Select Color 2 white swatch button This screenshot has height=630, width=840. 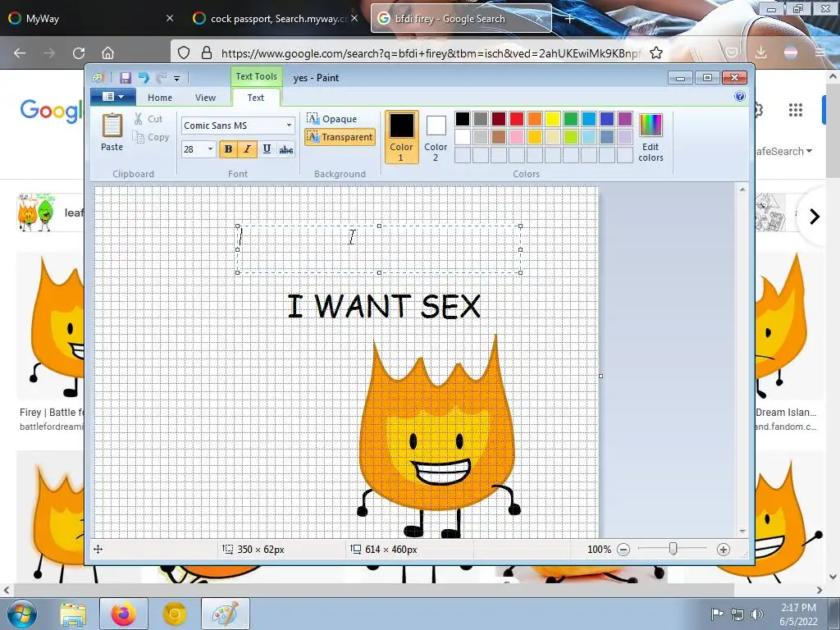pyautogui.click(x=436, y=137)
